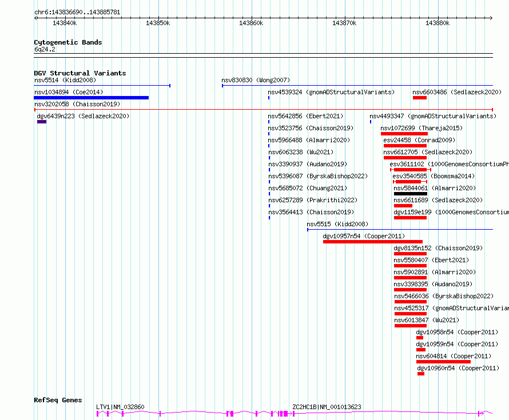Select the nsv5966488 (Almarri2020) label
The image size is (509, 420).
309,140
